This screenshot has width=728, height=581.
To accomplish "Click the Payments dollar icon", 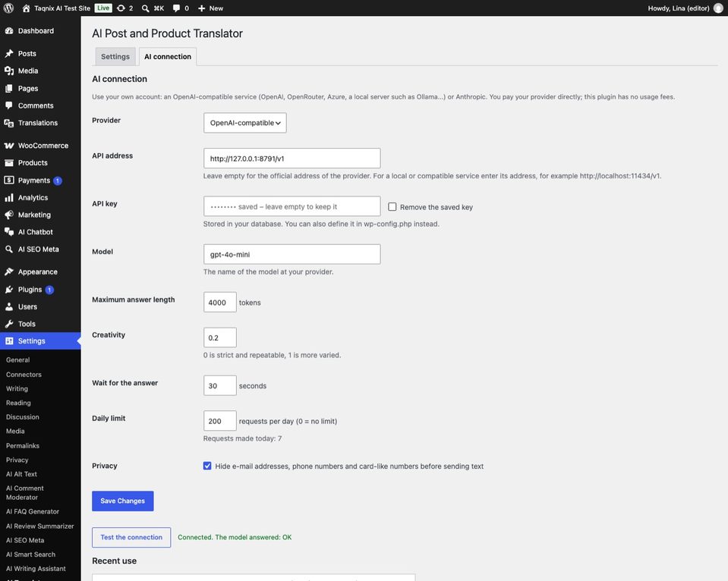I will point(9,180).
